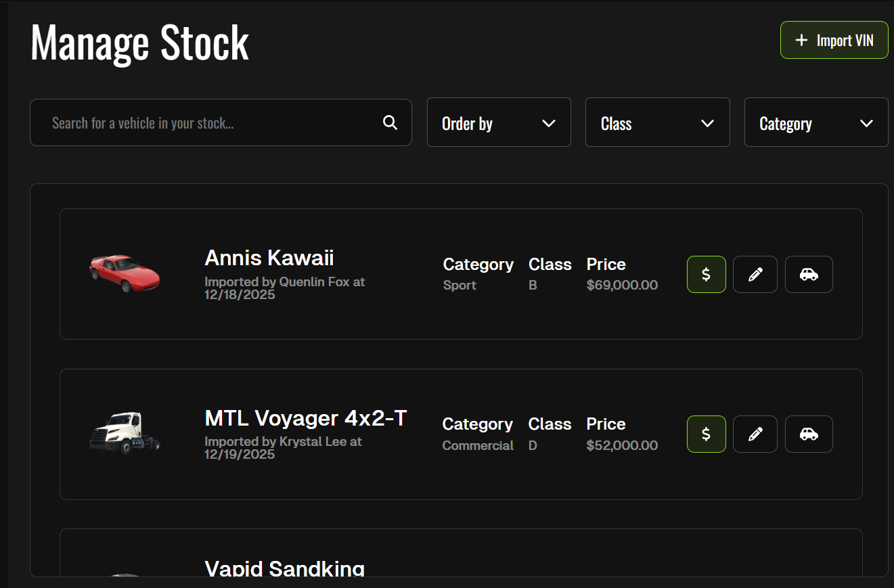Viewport: 894px width, 588px height.
Task: Focus the vehicle stock search field
Action: tap(210, 123)
